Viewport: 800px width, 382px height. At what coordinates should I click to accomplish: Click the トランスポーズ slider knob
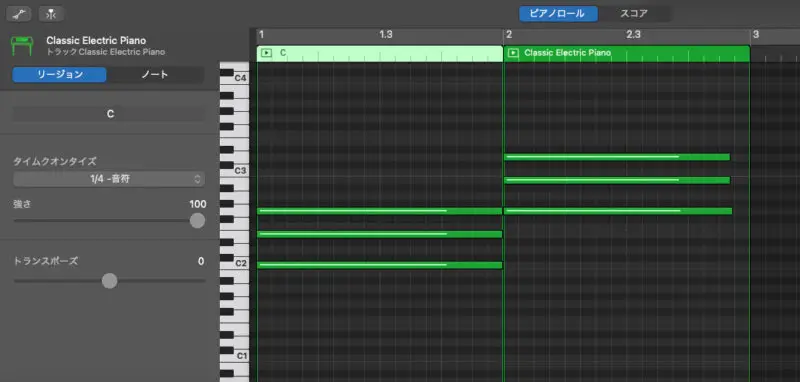point(109,281)
